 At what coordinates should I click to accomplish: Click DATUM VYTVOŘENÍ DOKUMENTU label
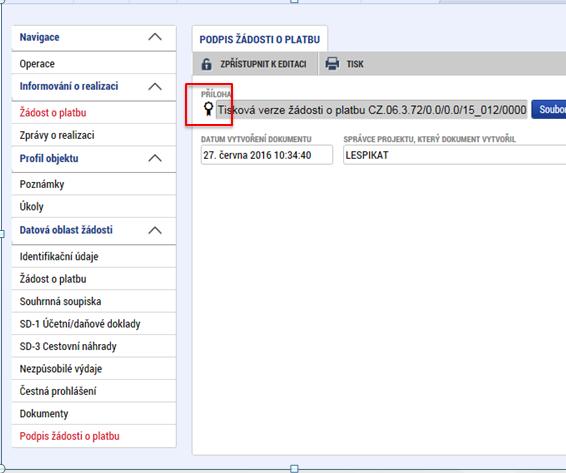[256, 139]
